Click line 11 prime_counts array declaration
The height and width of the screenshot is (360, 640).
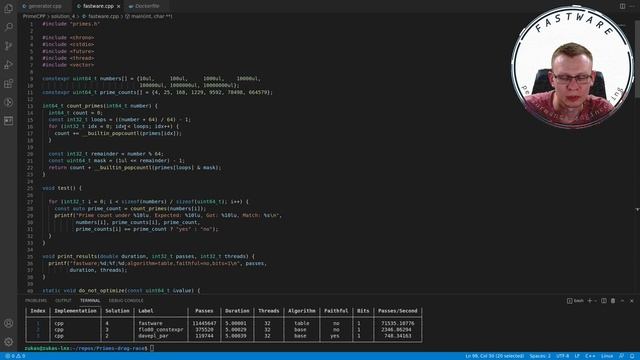click(x=157, y=92)
